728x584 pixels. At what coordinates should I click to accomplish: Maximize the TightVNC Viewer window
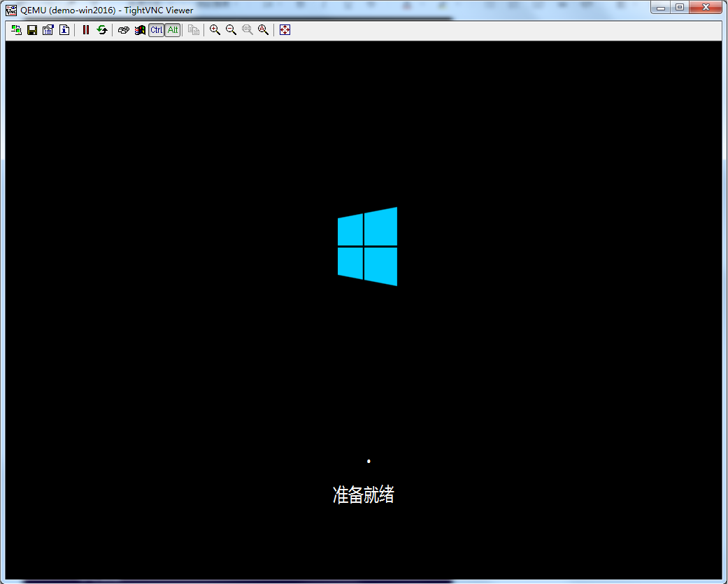coord(680,8)
